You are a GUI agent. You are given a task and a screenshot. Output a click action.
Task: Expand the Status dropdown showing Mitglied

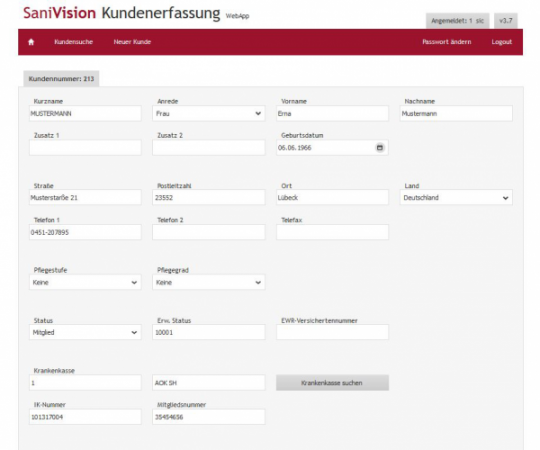click(x=85, y=332)
